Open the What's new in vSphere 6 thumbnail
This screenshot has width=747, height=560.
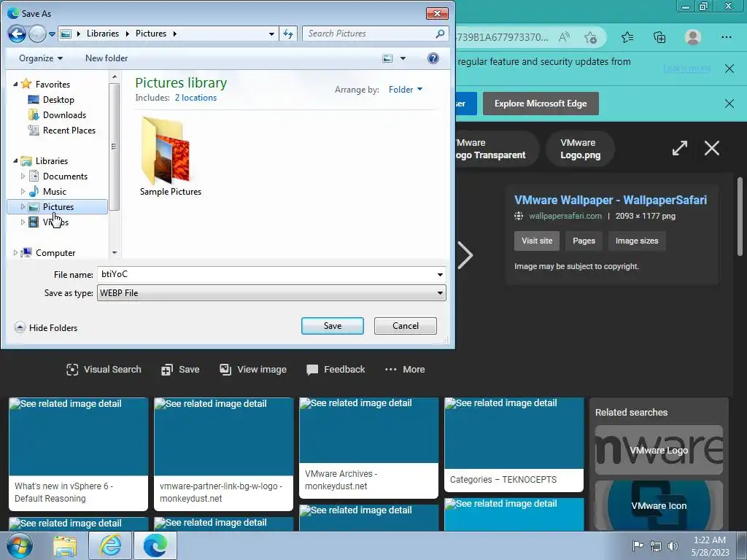click(78, 454)
